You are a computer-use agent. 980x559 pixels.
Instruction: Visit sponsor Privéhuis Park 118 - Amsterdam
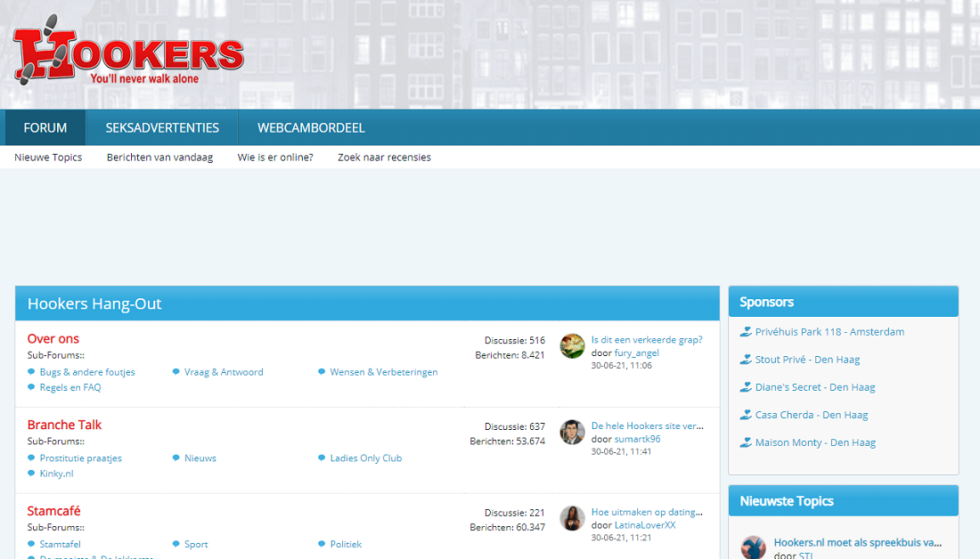[829, 332]
